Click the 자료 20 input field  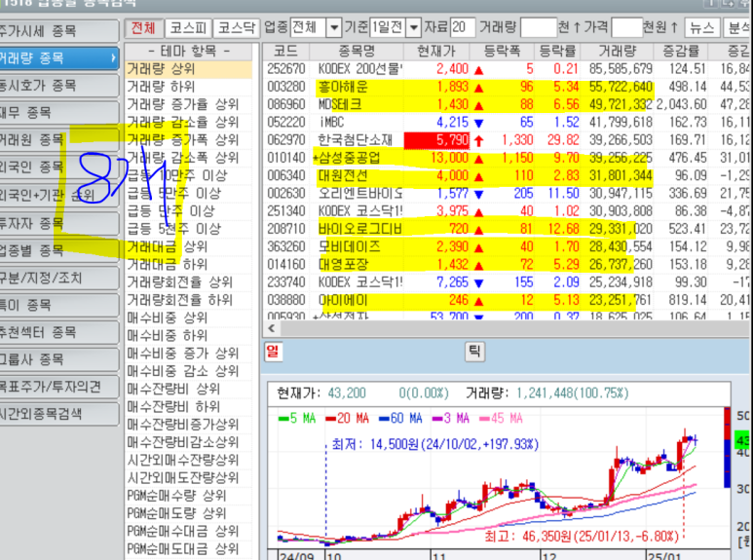click(463, 28)
